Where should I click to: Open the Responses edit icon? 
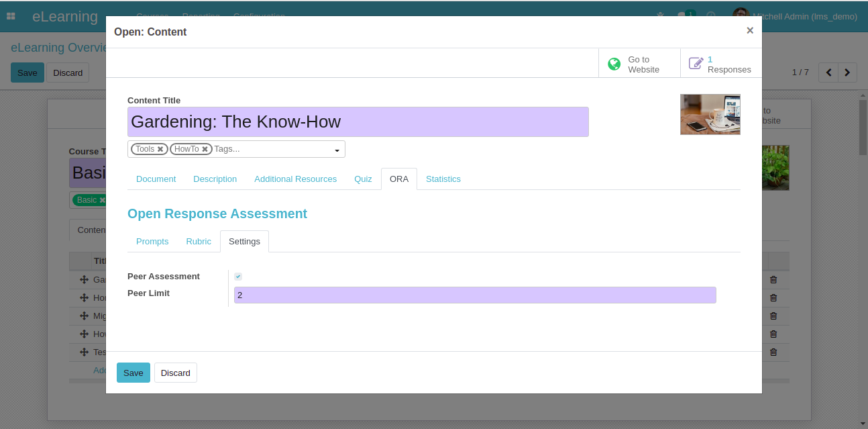(x=696, y=64)
